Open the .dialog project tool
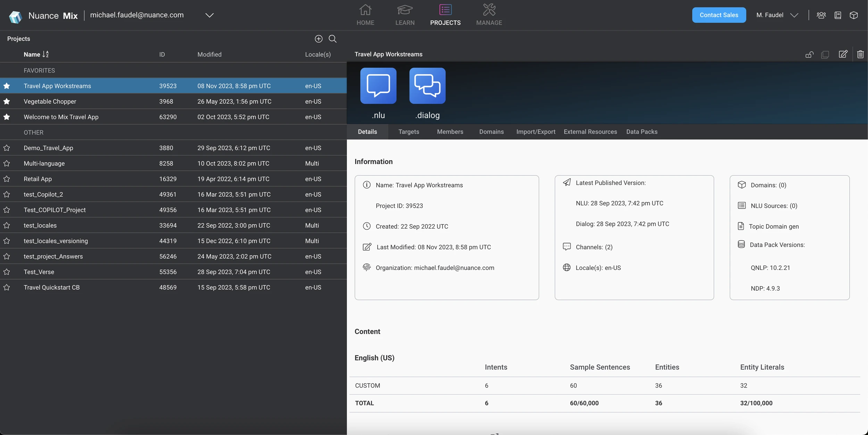 tap(427, 86)
